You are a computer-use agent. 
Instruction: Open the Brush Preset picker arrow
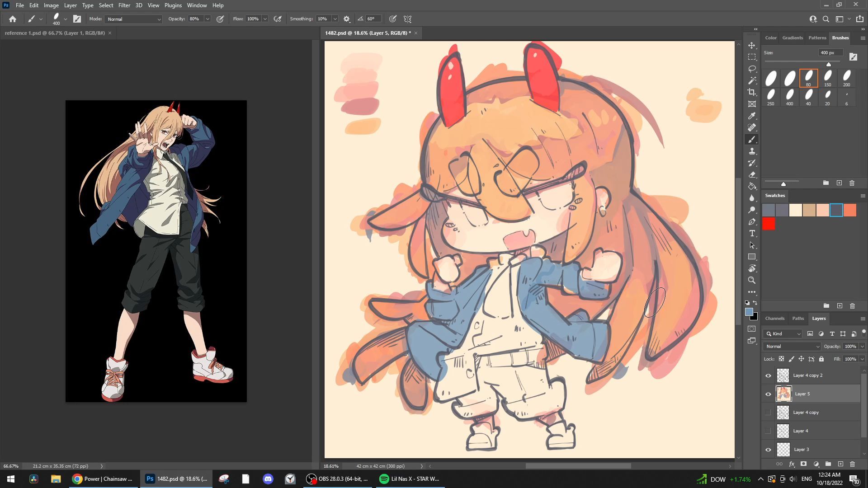coord(66,19)
